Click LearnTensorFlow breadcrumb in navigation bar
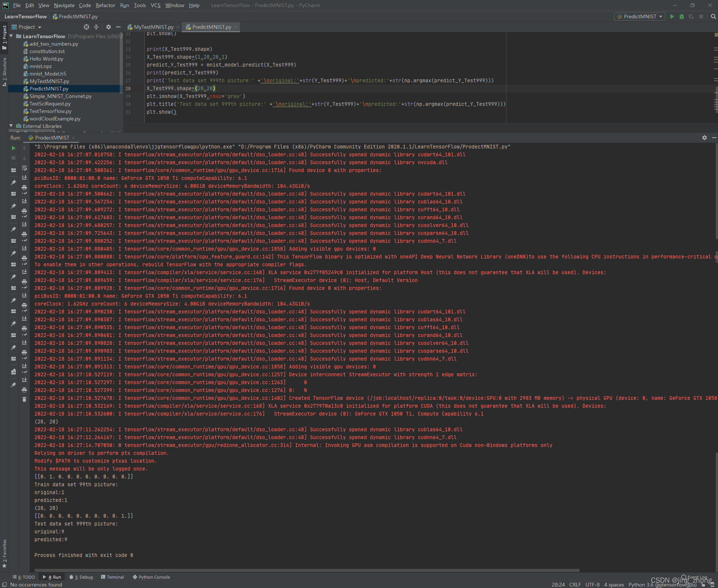718x588 pixels. point(25,16)
